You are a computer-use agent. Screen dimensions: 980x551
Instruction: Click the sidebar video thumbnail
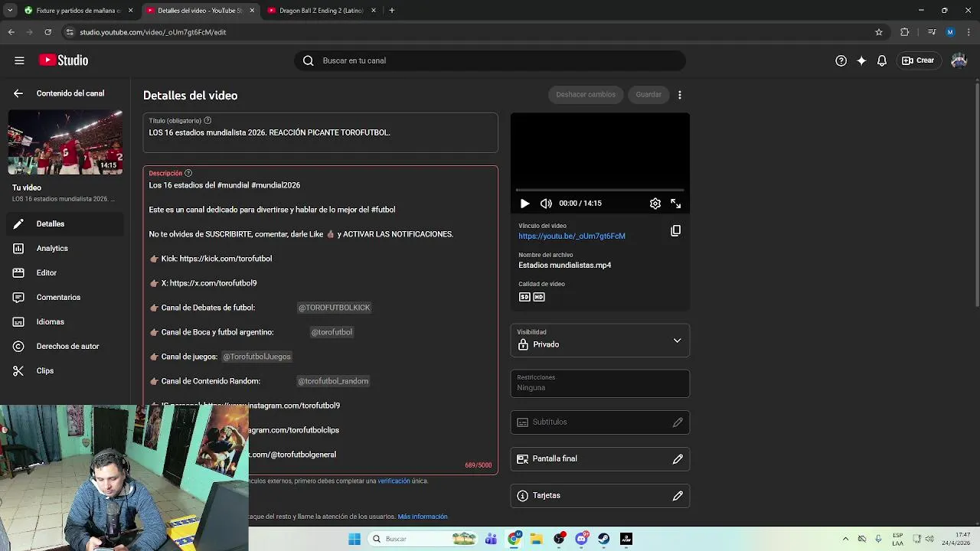click(x=65, y=142)
